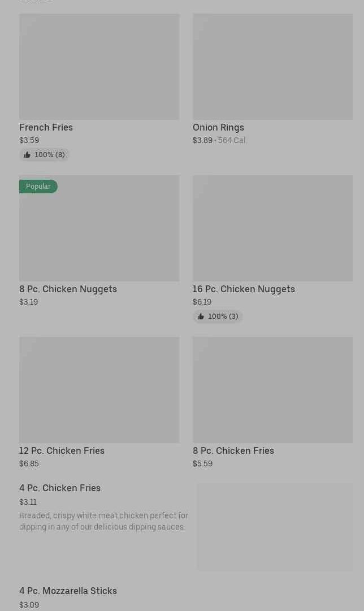
Task: Select the 4 Pc. Chicken Fries heading
Action: click(60, 488)
